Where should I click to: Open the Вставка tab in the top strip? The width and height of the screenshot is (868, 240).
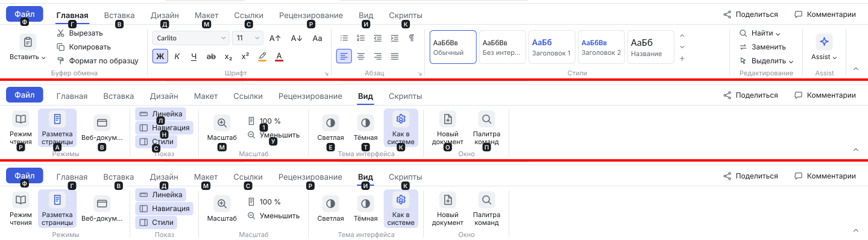coord(119,15)
